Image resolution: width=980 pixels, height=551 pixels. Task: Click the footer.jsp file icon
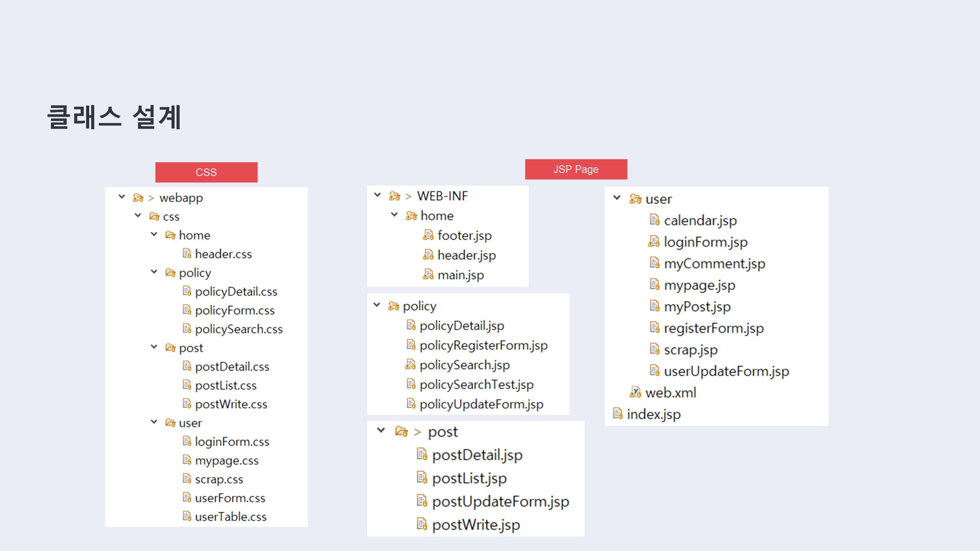(x=428, y=235)
